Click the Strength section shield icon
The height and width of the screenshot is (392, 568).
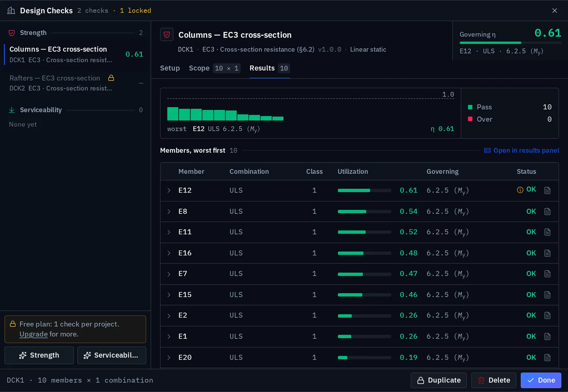coord(12,33)
